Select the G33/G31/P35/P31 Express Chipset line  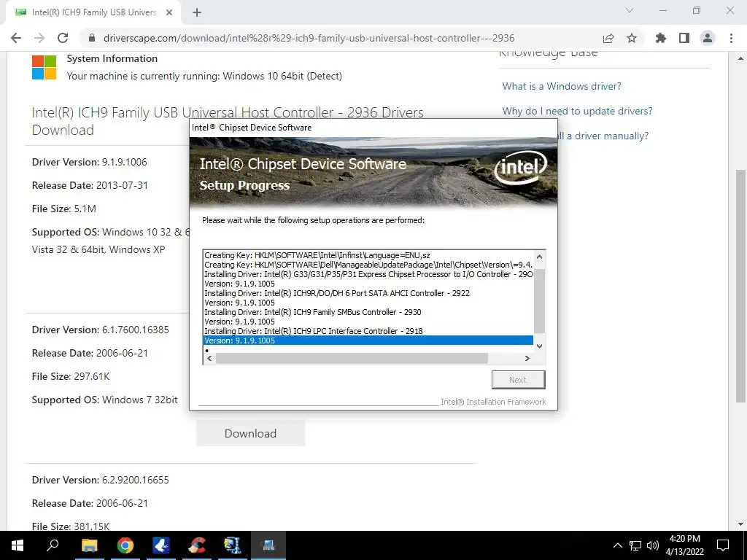[x=368, y=274]
